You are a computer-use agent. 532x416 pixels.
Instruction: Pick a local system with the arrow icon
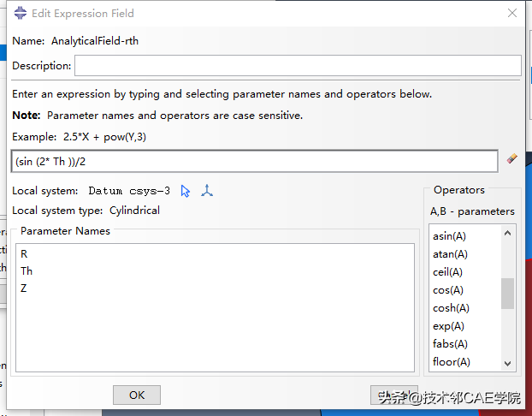point(186,191)
